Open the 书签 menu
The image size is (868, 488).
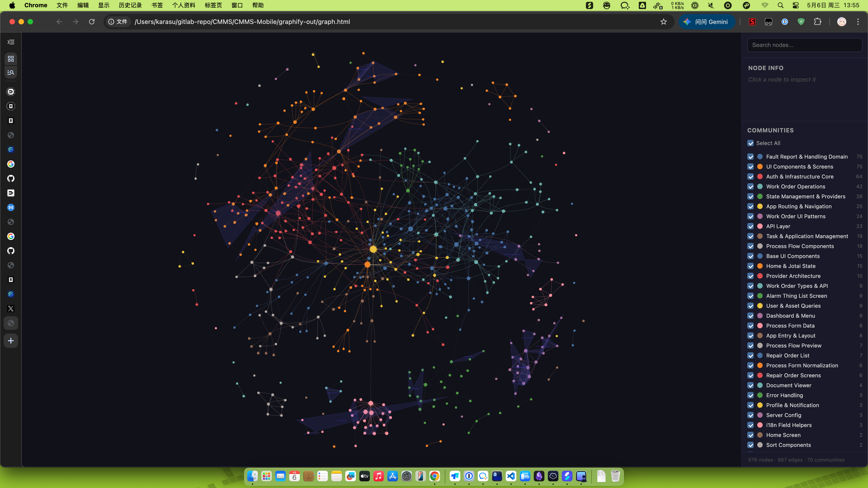tap(157, 5)
